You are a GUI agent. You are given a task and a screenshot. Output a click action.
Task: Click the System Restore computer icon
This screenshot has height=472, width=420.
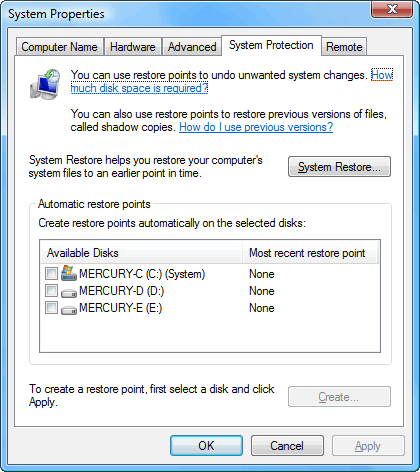pos(45,84)
